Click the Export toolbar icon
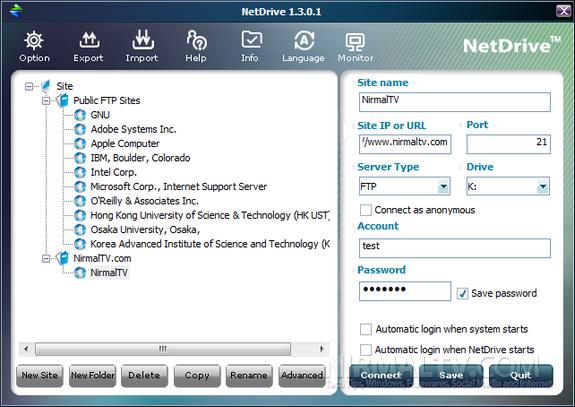Screen dimensions: 575x407 pos(89,40)
